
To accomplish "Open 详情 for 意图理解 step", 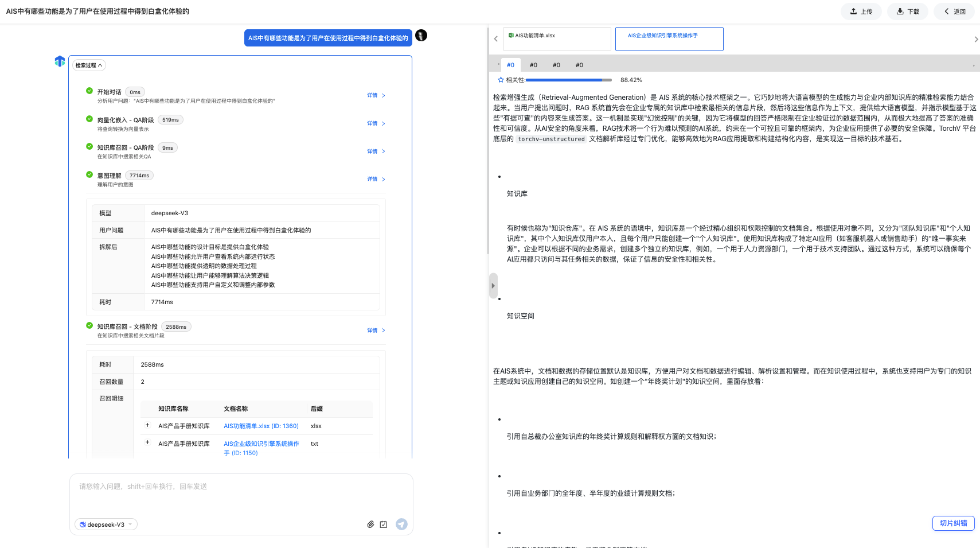I will click(x=376, y=179).
